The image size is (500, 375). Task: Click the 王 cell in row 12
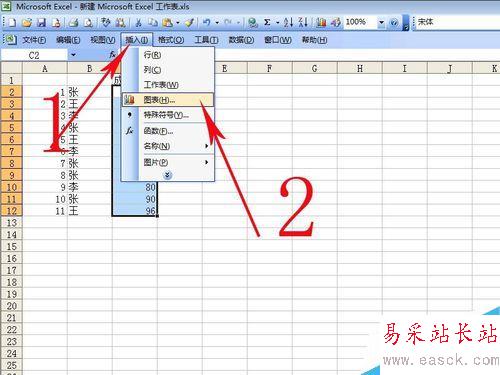coord(90,211)
